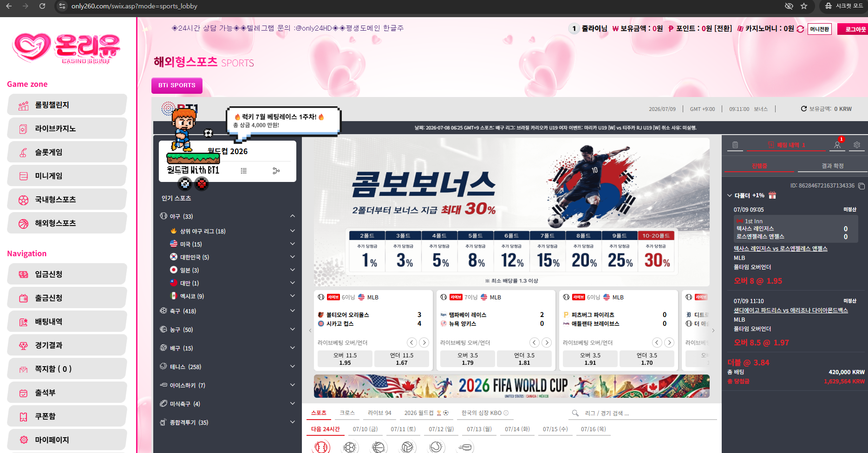Open the bet slip list icon
868x453 pixels.
pos(735,145)
